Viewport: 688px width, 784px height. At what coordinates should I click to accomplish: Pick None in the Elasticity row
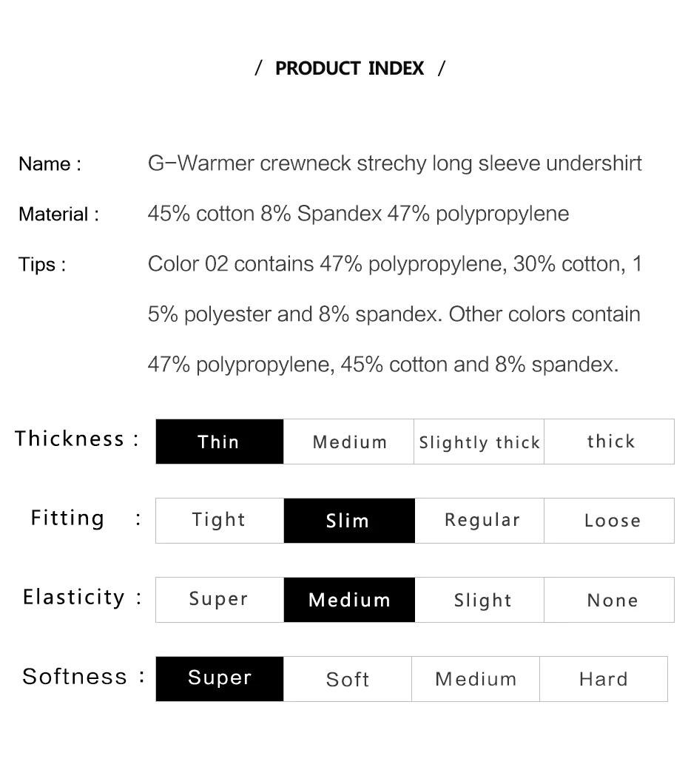pos(609,600)
